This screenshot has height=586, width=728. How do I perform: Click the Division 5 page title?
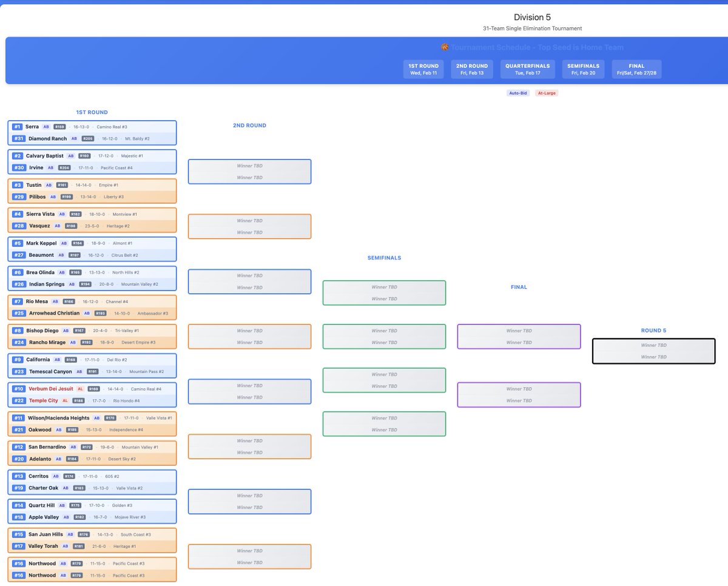532,17
